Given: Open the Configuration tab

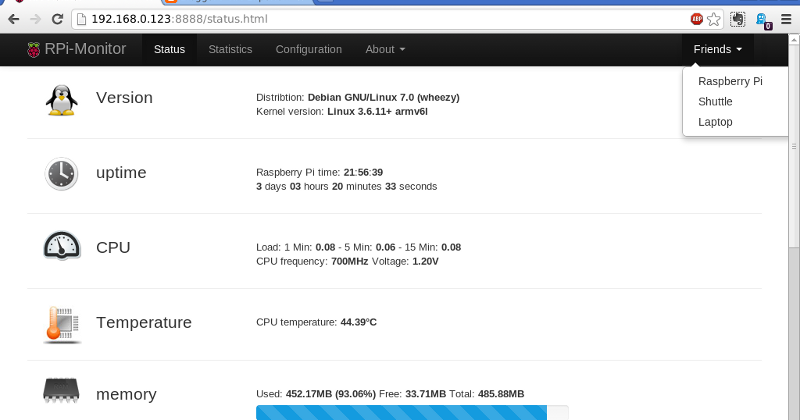Looking at the screenshot, I should (x=309, y=50).
